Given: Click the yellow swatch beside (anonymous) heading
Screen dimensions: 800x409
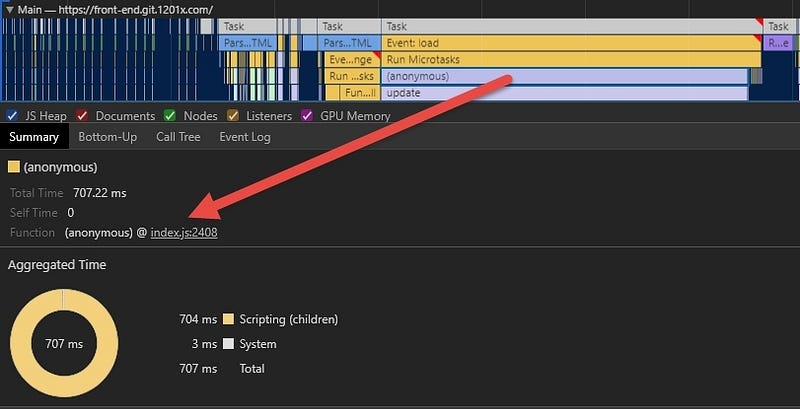Looking at the screenshot, I should pos(14,166).
